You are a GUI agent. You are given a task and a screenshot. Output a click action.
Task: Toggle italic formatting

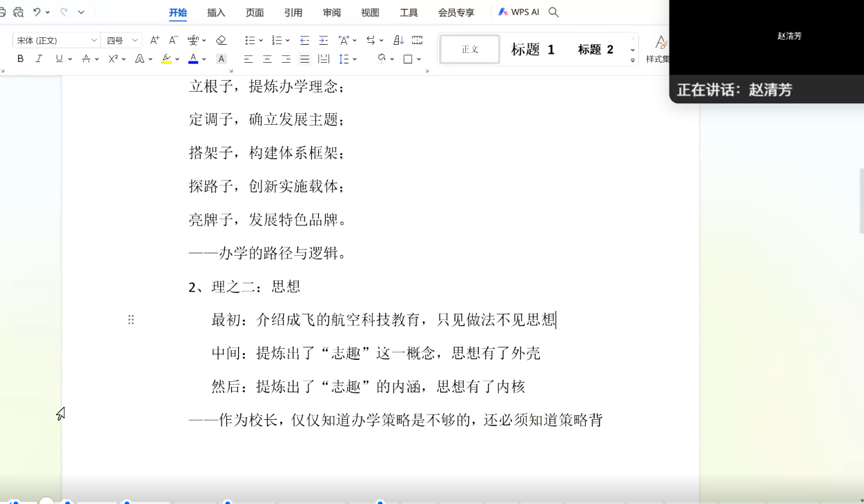[x=39, y=59]
